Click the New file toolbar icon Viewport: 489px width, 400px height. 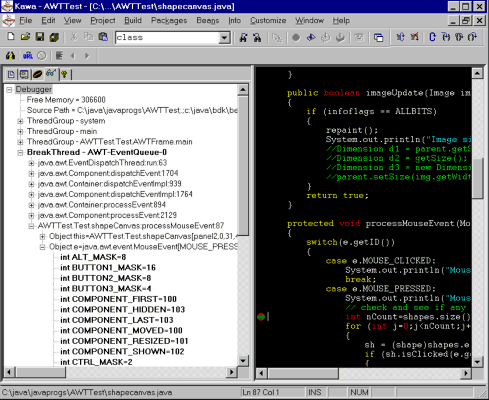tap(11, 37)
